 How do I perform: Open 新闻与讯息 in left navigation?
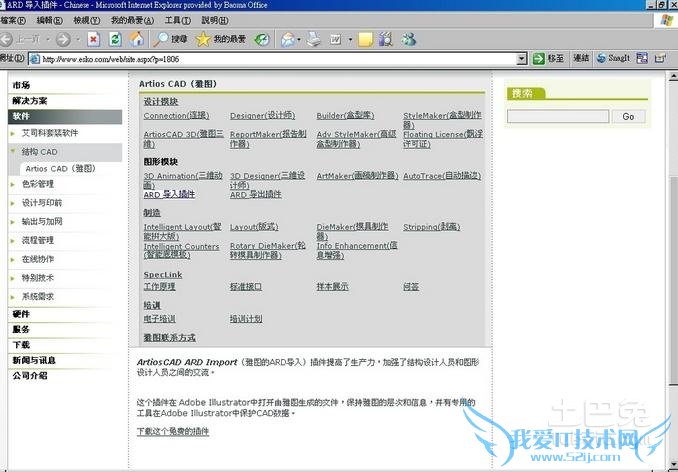click(34, 360)
